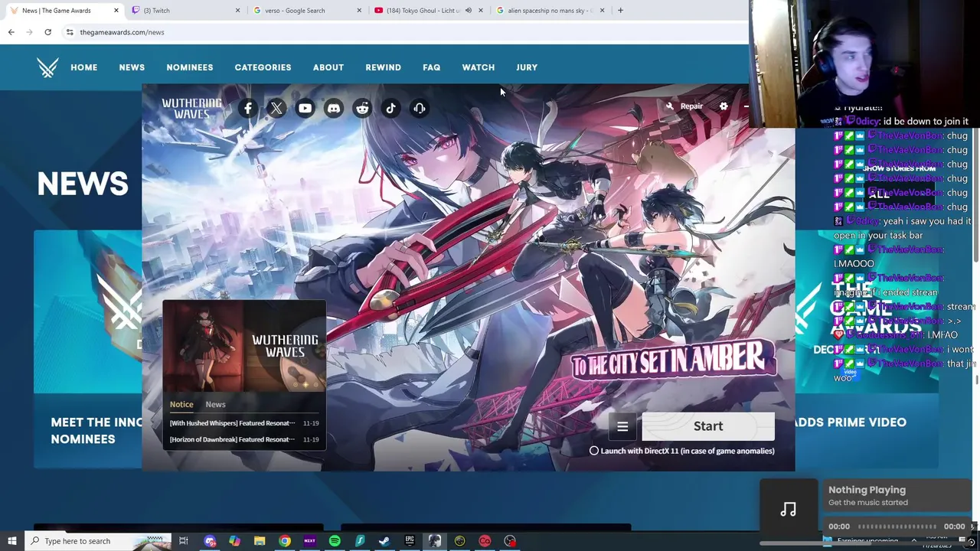980x551 pixels.
Task: Enable Launch with DirectX 11 option
Action: click(594, 451)
